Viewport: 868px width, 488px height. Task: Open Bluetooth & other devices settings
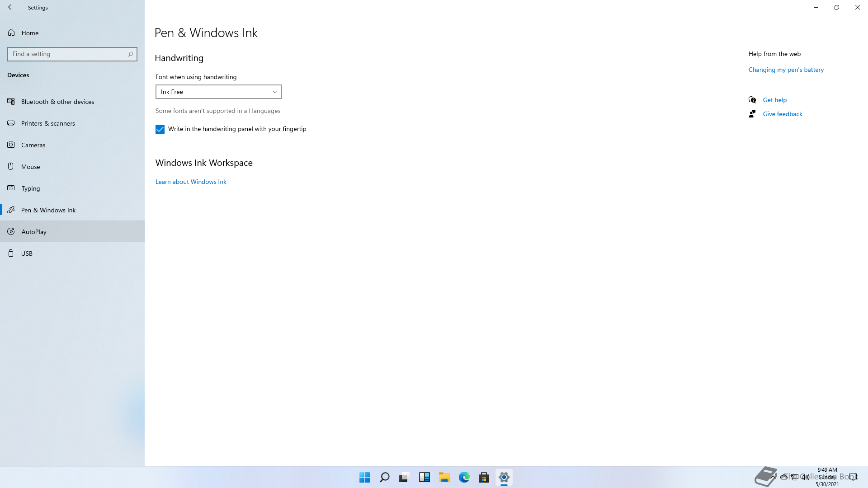tap(72, 102)
